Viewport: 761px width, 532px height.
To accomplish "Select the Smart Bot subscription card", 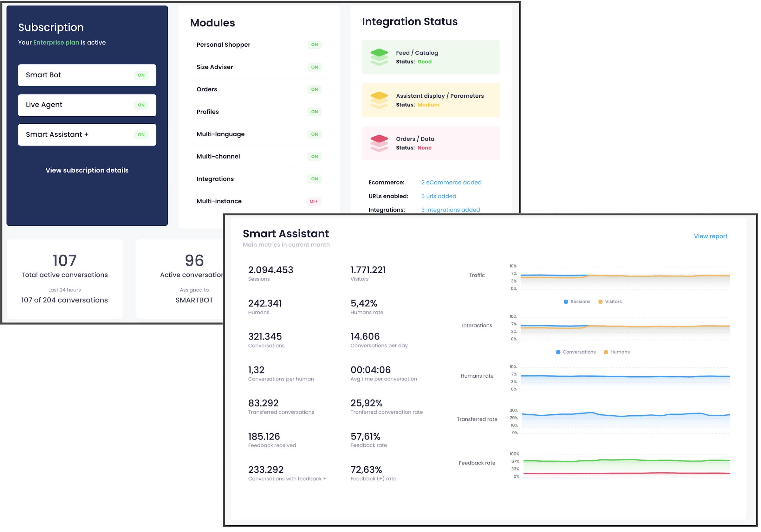I will (x=87, y=75).
